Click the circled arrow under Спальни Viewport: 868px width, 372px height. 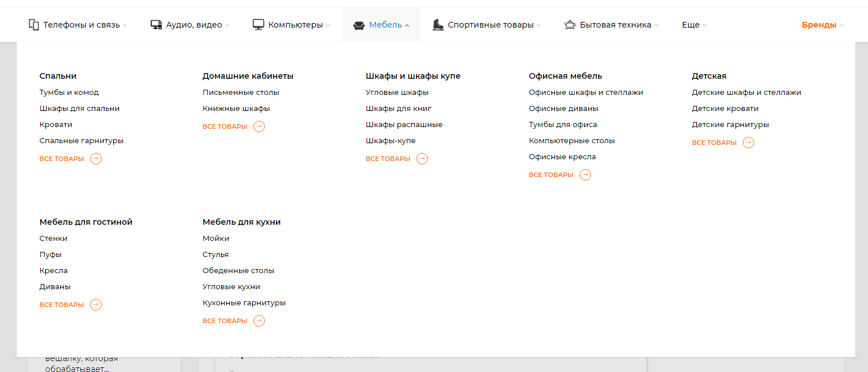[x=96, y=159]
